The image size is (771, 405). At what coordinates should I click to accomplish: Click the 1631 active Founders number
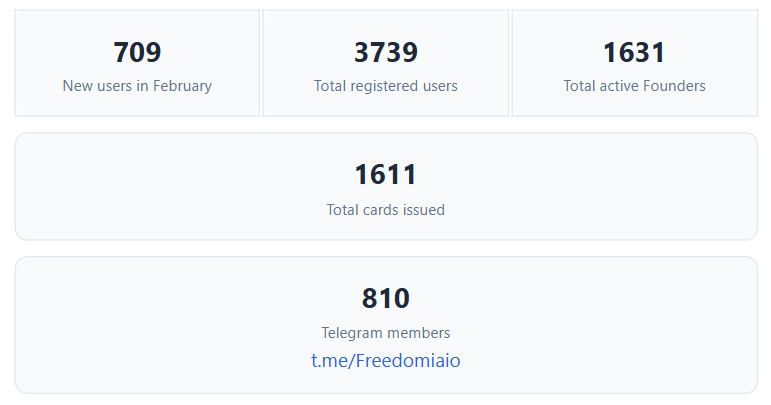(x=634, y=53)
